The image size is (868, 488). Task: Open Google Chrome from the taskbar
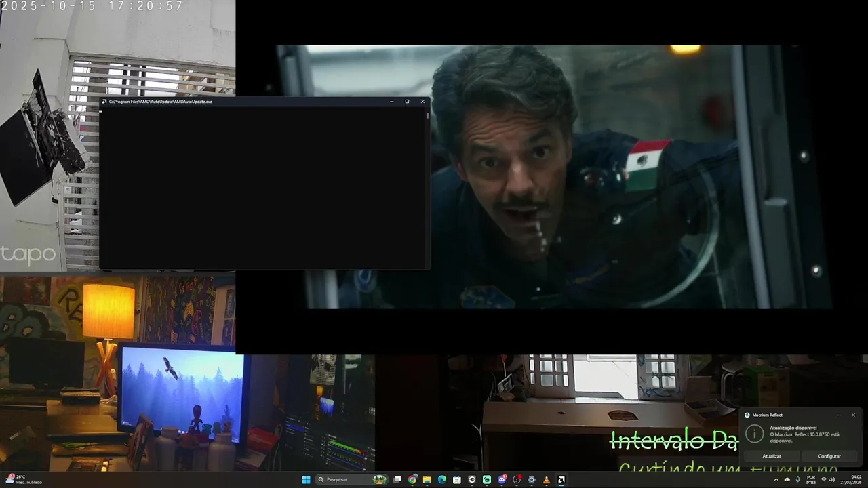pos(412,480)
